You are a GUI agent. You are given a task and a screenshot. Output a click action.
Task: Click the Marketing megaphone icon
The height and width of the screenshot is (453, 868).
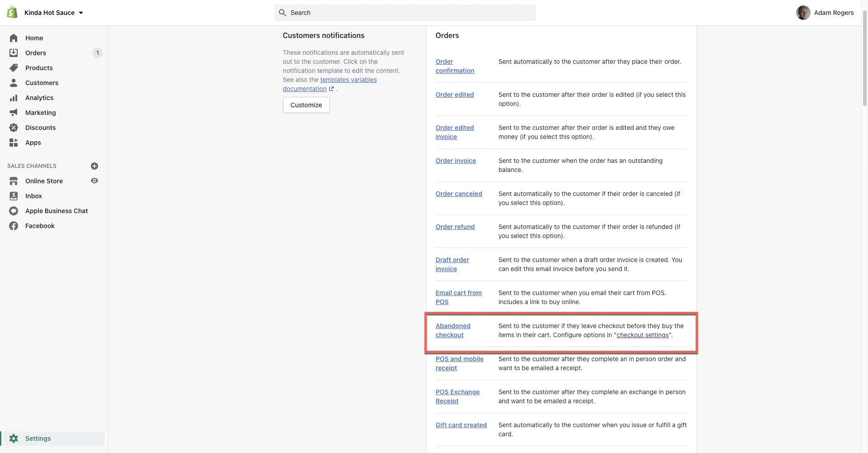click(x=14, y=113)
